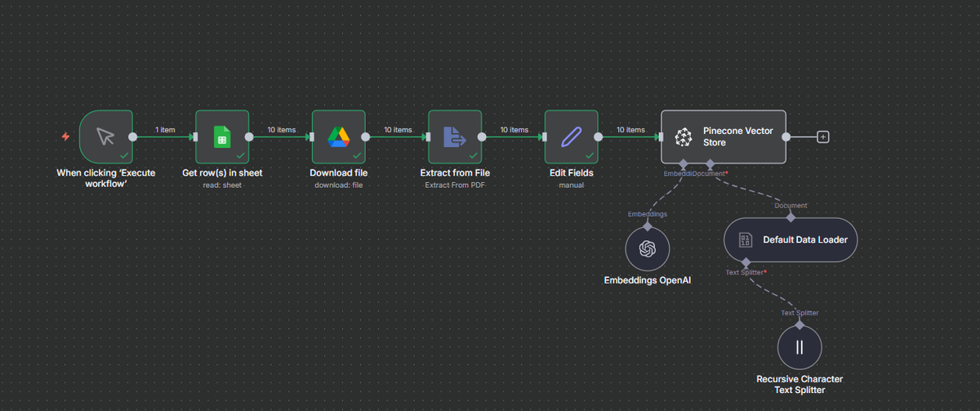This screenshot has width=980, height=411.
Task: Select the Extract from File node icon
Action: pos(454,136)
